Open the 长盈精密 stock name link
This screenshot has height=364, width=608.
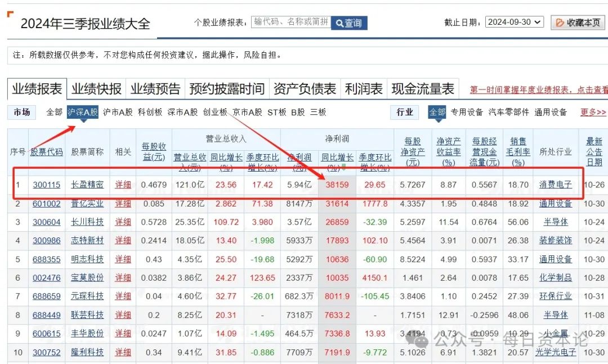(x=87, y=185)
